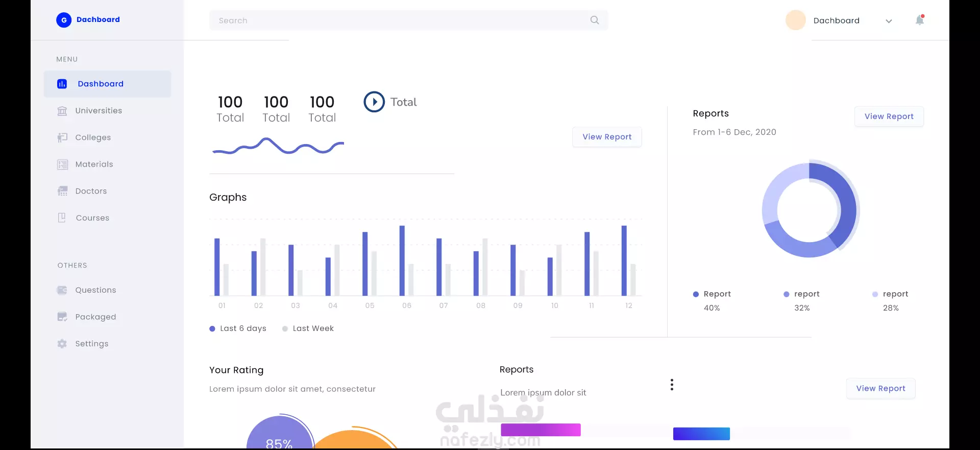
Task: Click the Dachboard brand title link
Action: 98,19
